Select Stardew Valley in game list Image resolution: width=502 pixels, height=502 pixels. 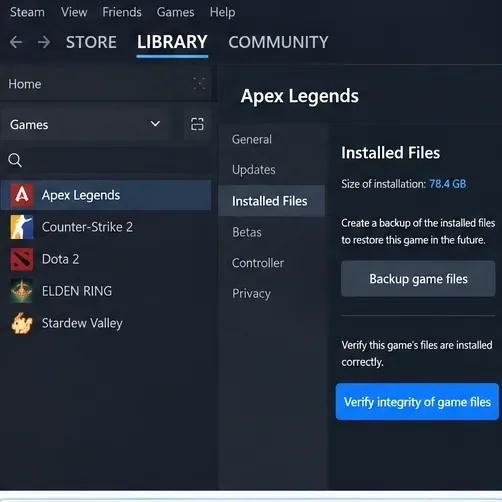pyautogui.click(x=106, y=323)
